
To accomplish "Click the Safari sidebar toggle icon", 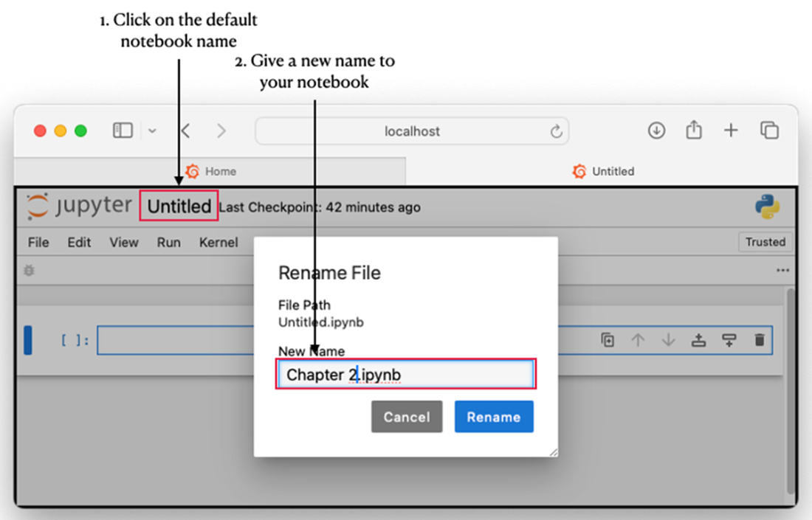I will pyautogui.click(x=123, y=131).
